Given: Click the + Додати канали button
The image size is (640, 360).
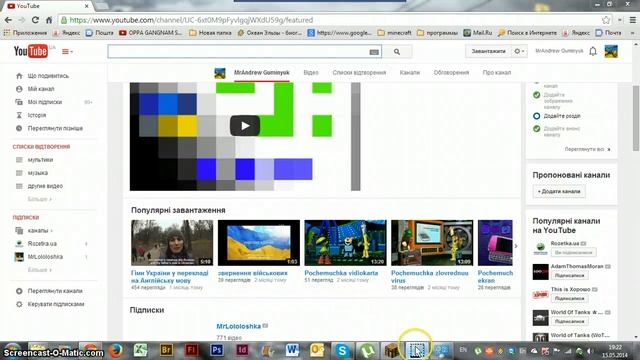Looking at the screenshot, I should tap(559, 191).
